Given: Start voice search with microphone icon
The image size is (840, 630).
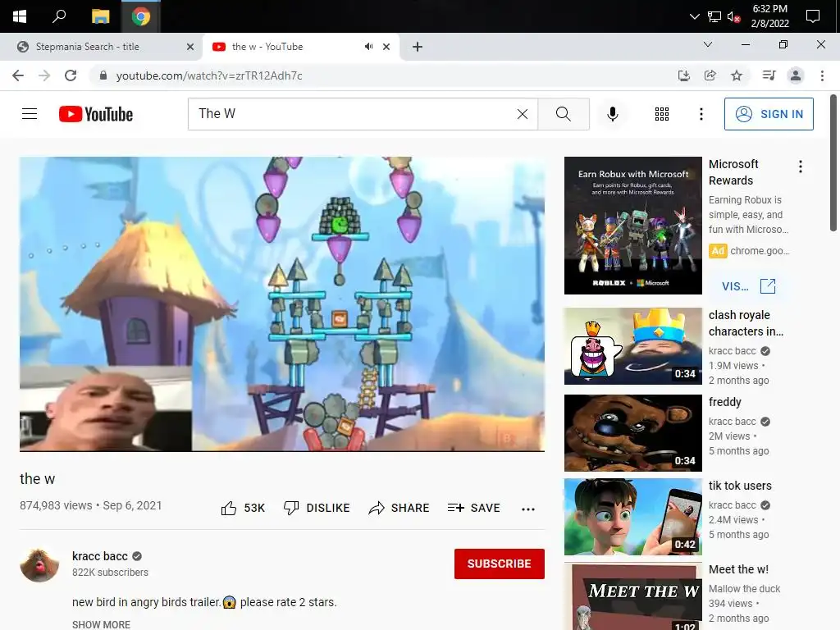Looking at the screenshot, I should [x=612, y=114].
